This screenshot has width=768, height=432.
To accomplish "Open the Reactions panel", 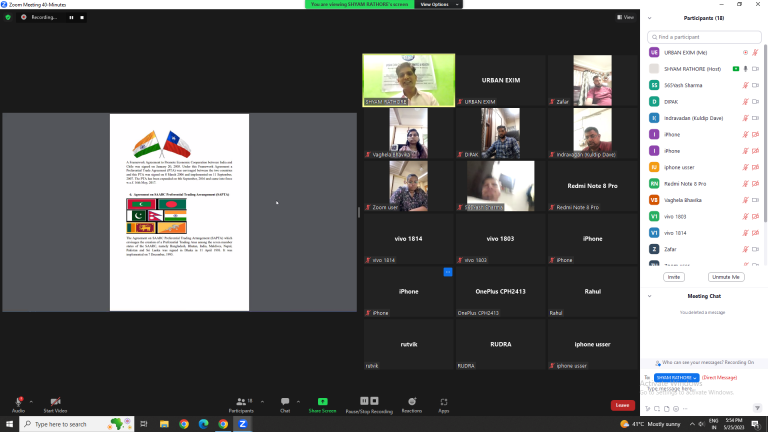I will 411,402.
